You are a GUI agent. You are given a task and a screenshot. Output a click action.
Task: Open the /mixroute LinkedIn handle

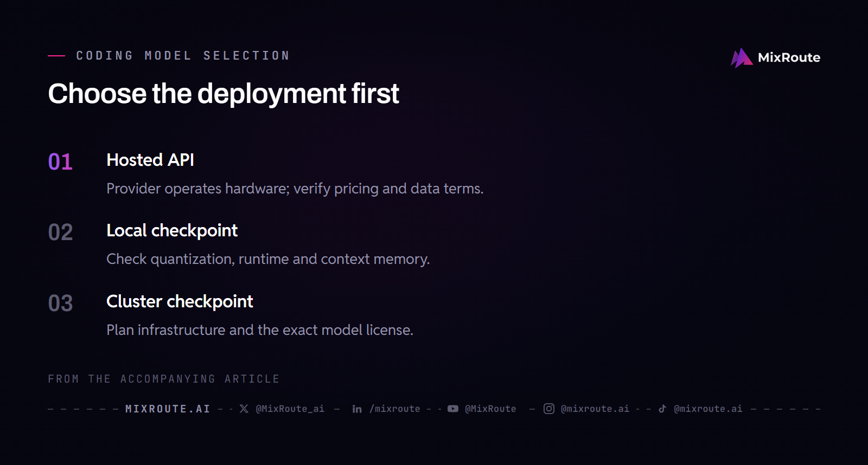(x=394, y=409)
